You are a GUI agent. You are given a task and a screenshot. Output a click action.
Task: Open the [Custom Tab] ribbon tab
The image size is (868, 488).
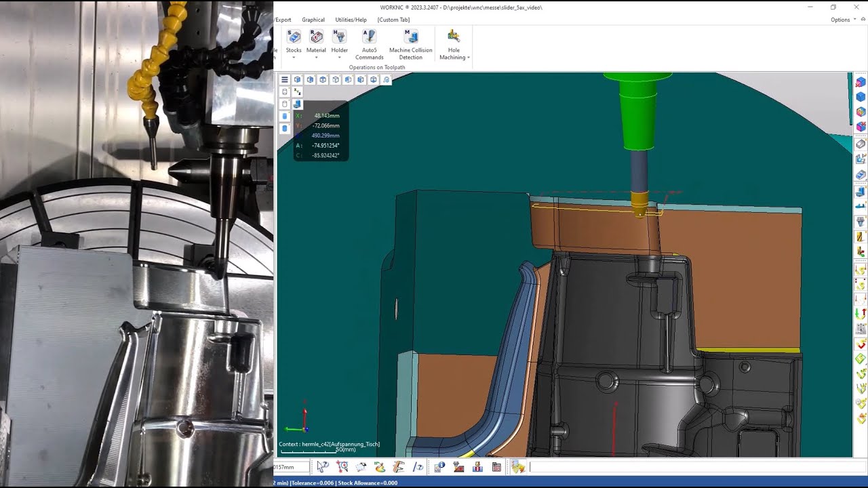tap(394, 20)
